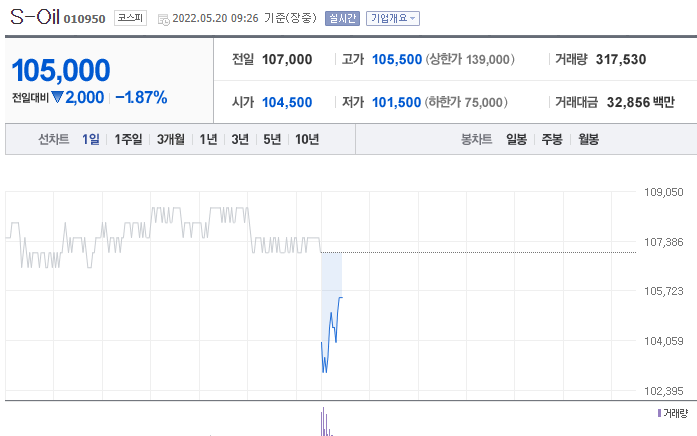Click the blue intraday price line on chart
The width and height of the screenshot is (697, 436).
tap(331, 330)
